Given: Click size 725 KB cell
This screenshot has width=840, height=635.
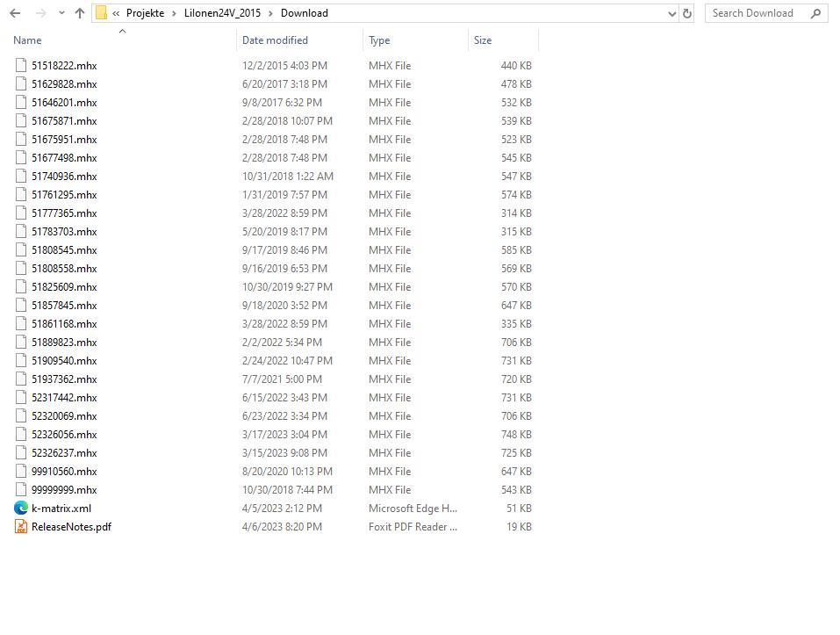Looking at the screenshot, I should (x=516, y=453).
